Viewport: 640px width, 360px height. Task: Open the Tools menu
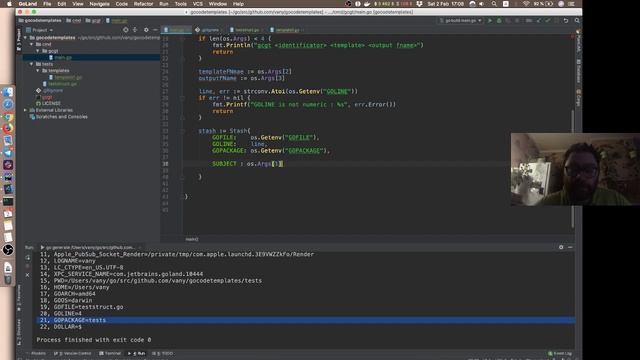click(x=180, y=4)
